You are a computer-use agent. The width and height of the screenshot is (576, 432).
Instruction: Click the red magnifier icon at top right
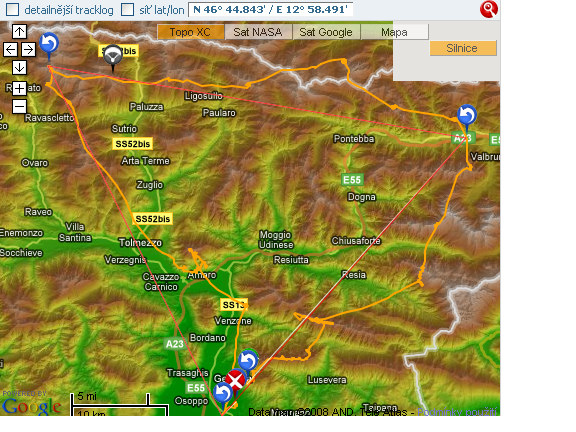coord(489,9)
